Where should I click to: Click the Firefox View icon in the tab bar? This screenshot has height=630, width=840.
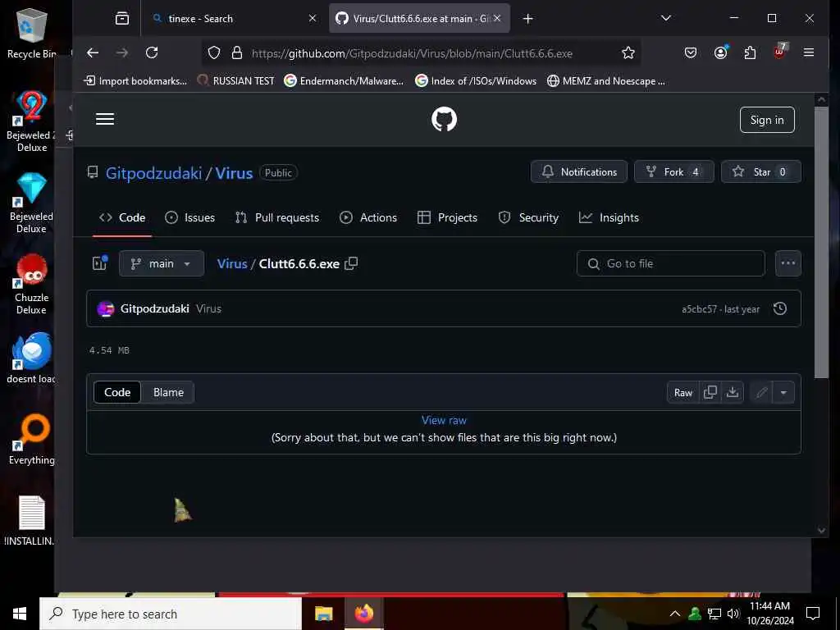click(x=122, y=19)
